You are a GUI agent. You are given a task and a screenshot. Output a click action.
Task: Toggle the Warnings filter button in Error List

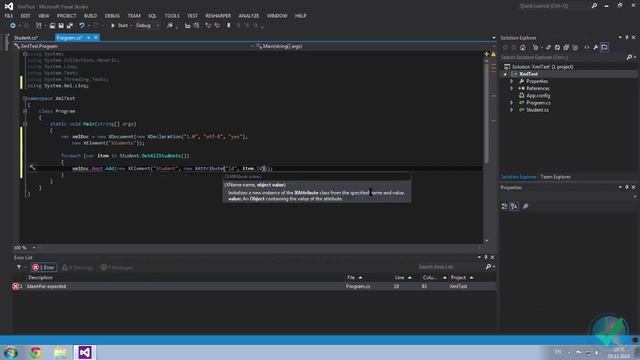point(78,267)
